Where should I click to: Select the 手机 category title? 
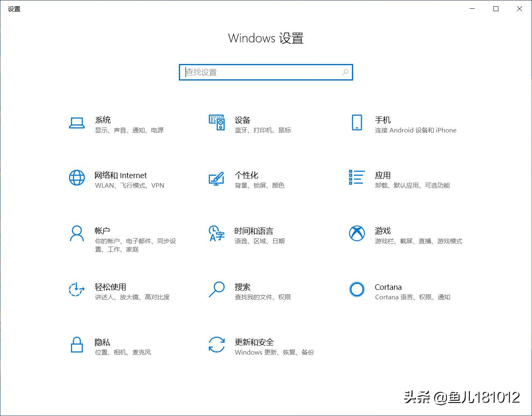[383, 120]
